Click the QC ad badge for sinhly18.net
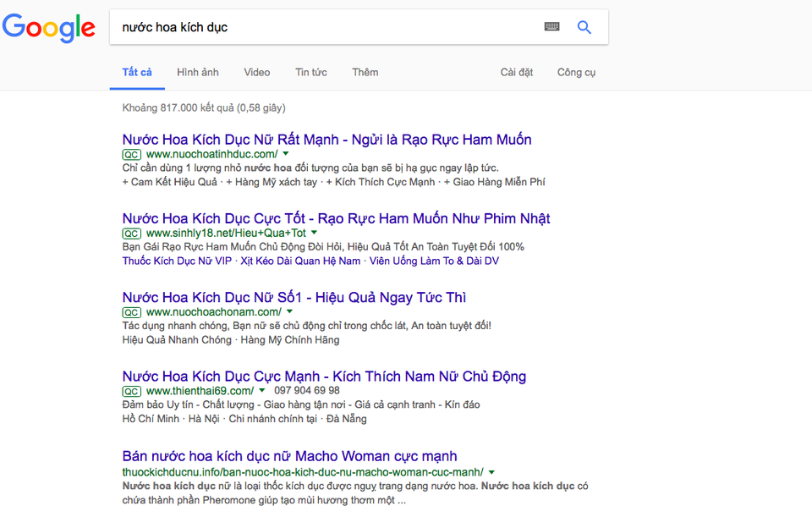 132,234
